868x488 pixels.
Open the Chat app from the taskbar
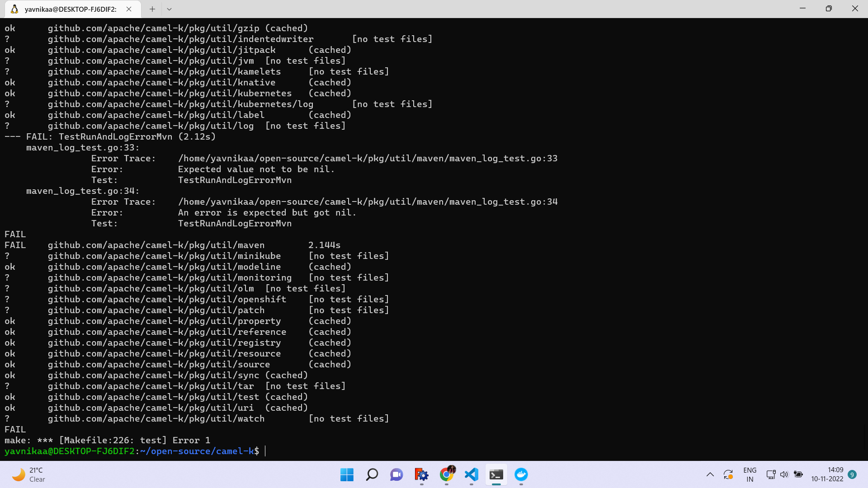pyautogui.click(x=396, y=475)
